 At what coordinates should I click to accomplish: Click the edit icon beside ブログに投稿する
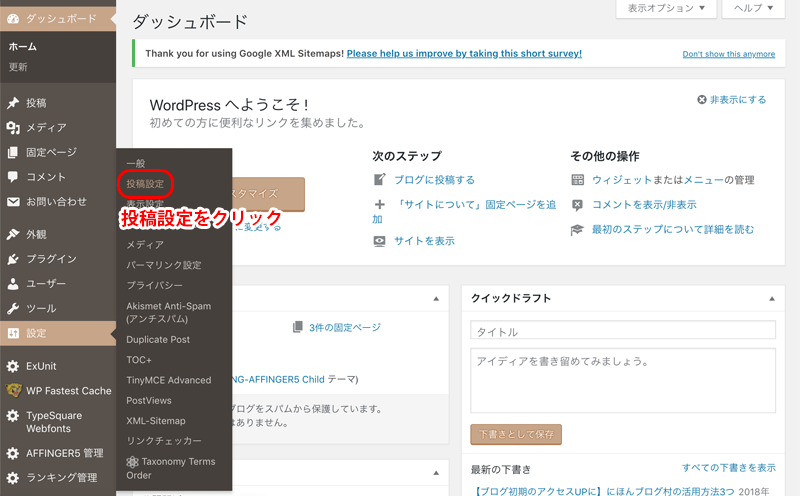(x=380, y=180)
